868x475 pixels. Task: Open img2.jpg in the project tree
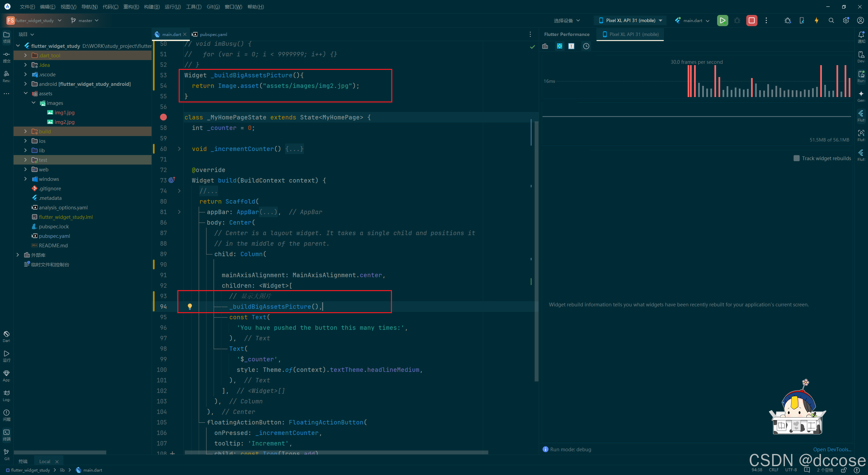tap(64, 122)
